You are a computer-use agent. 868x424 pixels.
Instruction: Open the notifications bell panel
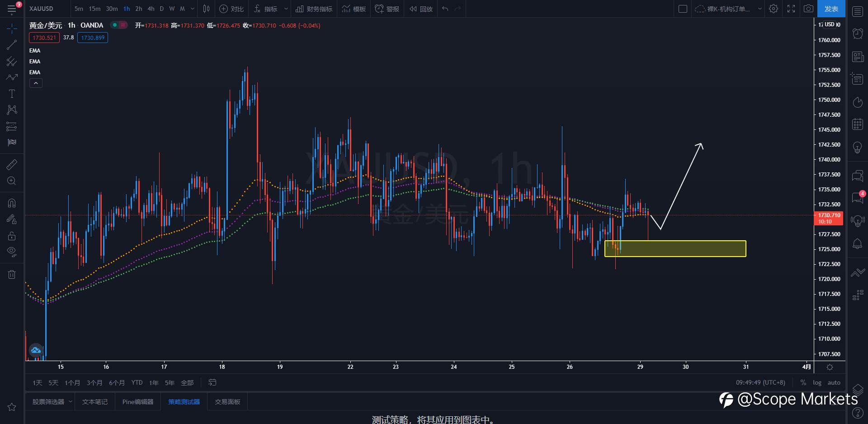coord(858,244)
